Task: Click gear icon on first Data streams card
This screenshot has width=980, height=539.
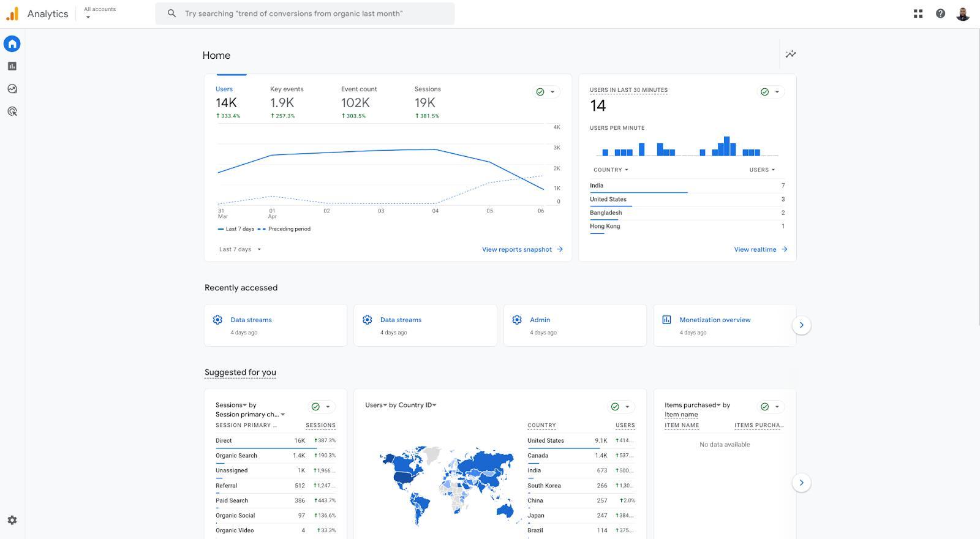Action: click(217, 320)
